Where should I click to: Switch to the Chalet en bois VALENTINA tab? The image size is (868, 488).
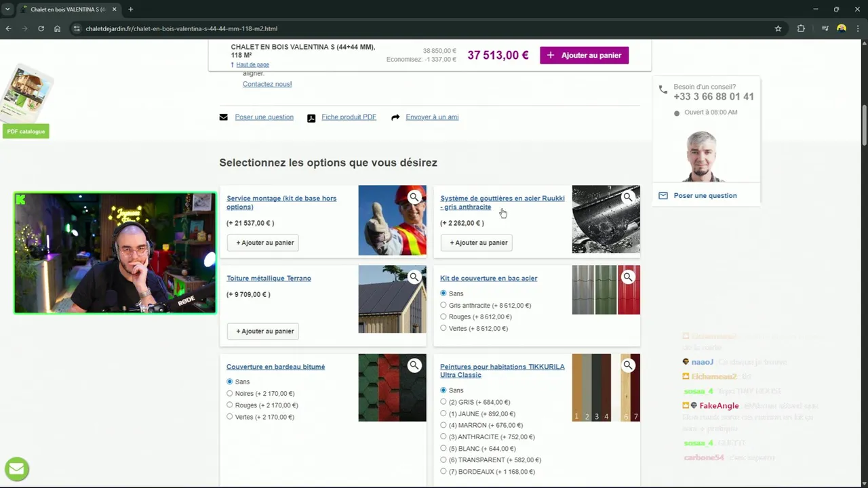(x=64, y=9)
